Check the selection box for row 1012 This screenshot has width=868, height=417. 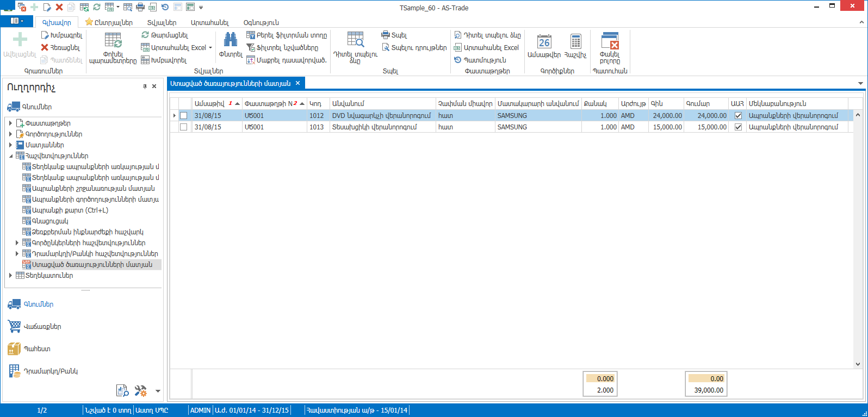tap(183, 116)
